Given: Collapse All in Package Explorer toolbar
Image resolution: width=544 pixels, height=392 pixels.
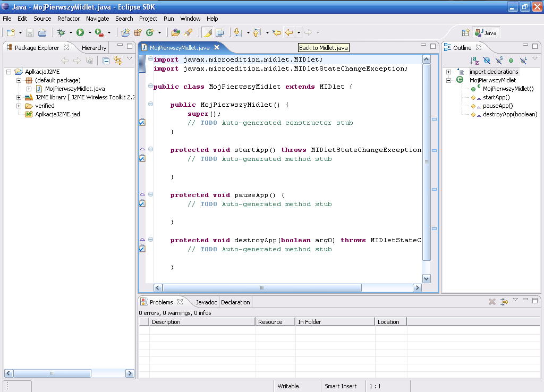Looking at the screenshot, I should click(106, 61).
